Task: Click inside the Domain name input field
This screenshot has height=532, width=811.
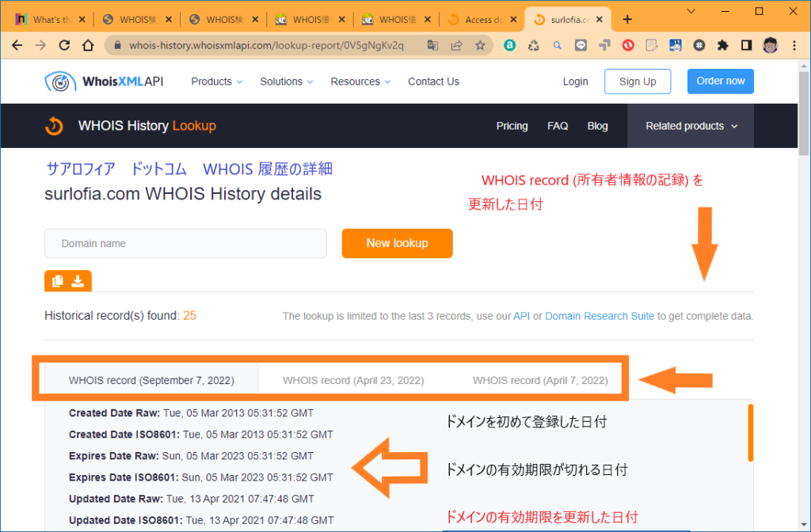Action: (186, 243)
